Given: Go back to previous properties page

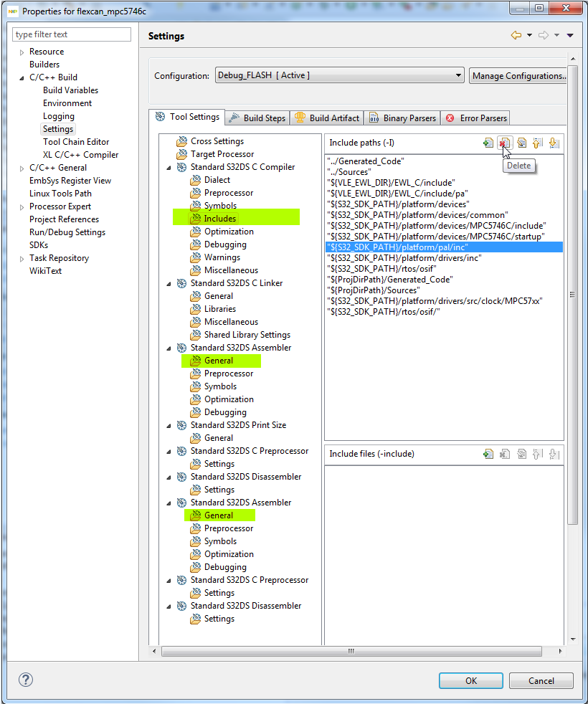Looking at the screenshot, I should click(x=516, y=35).
